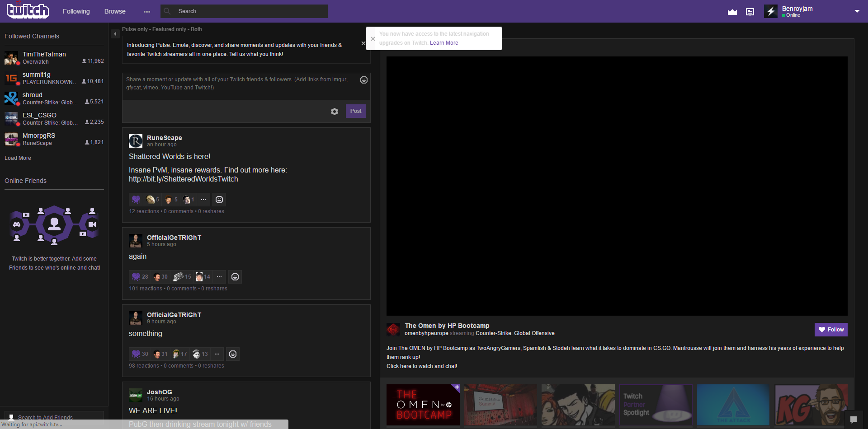Open RuneScape post author avatar

[136, 141]
